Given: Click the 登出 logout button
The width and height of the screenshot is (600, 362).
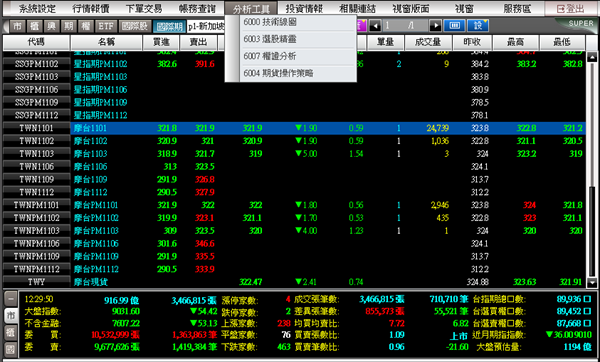Looking at the screenshot, I should point(571,8).
